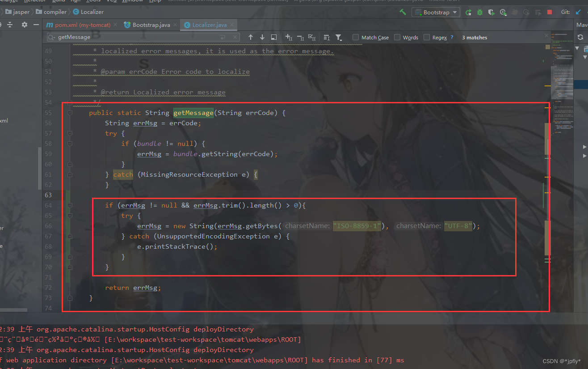Open search results in Find window

coord(274,38)
